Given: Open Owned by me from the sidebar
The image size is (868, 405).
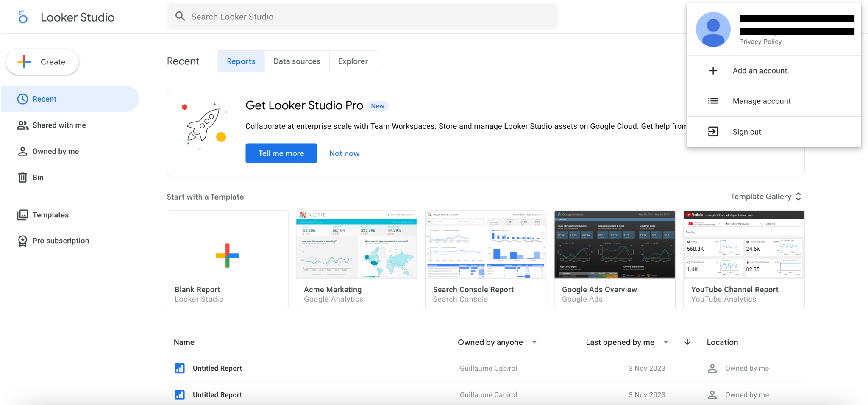Looking at the screenshot, I should tap(56, 151).
